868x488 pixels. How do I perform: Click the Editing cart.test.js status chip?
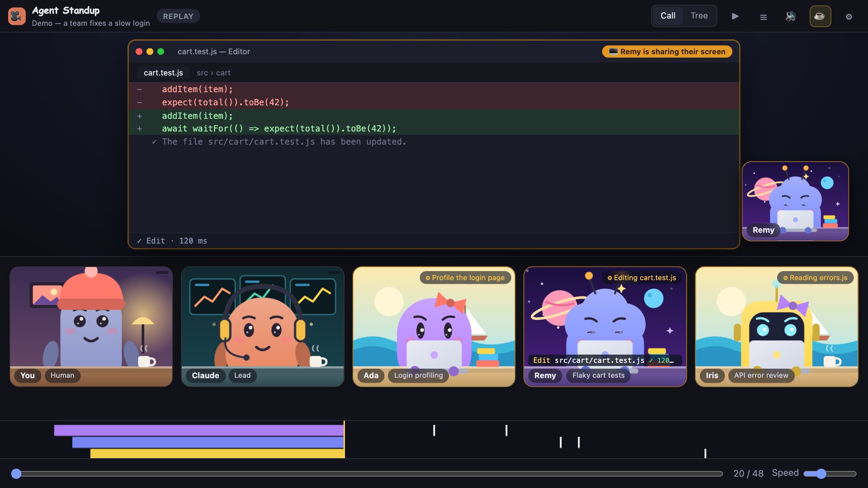click(642, 277)
